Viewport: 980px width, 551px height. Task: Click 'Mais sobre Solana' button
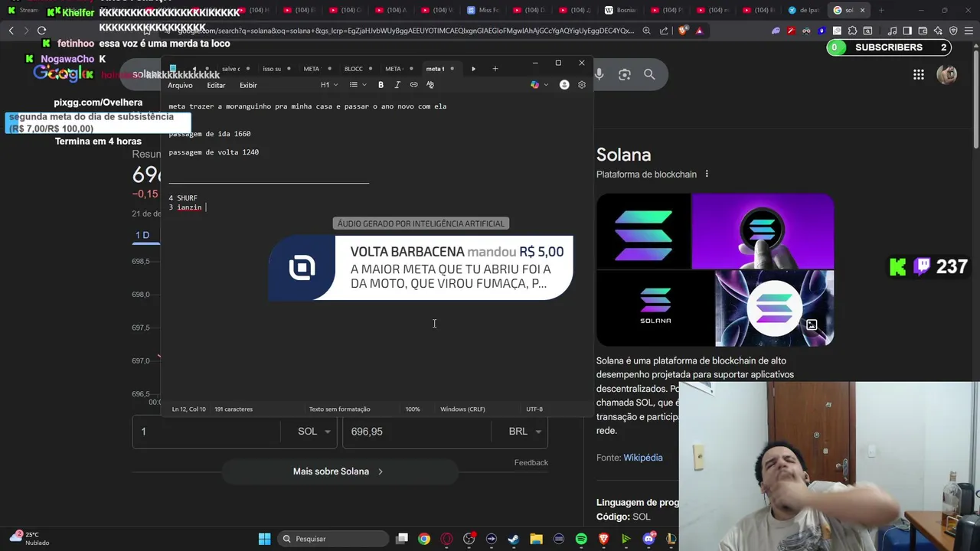(x=339, y=471)
